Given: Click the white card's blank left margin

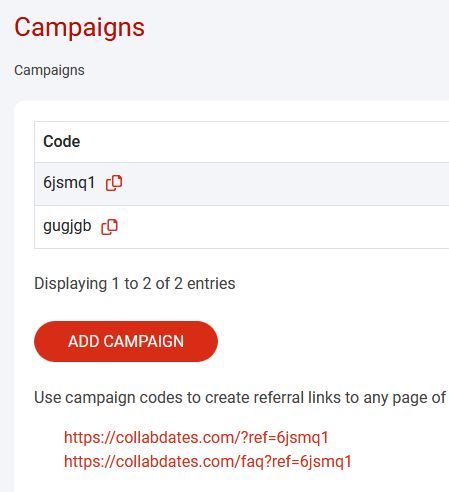Looking at the screenshot, I should click(24, 300).
